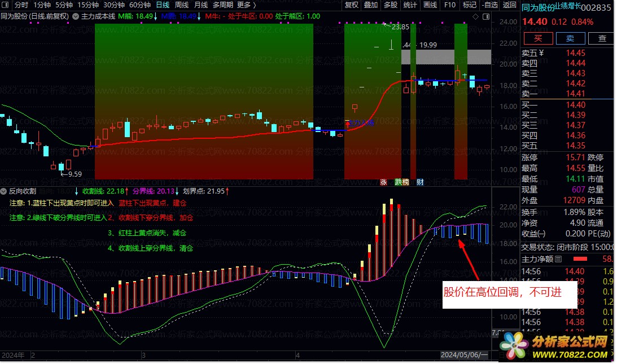Click the 叠加 overlay button
Image resolution: width=617 pixels, height=364 pixels.
coord(371,5)
